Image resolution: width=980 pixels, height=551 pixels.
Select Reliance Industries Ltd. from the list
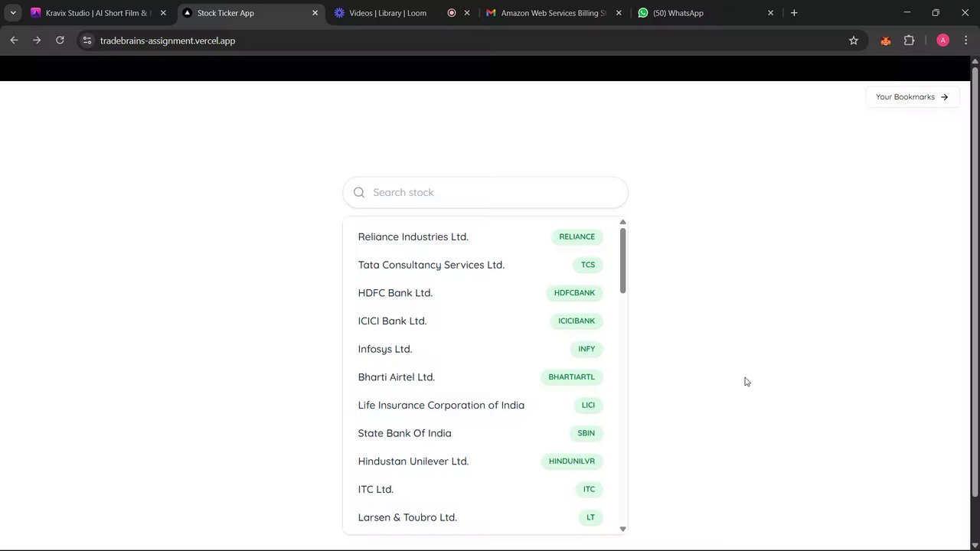tap(481, 236)
